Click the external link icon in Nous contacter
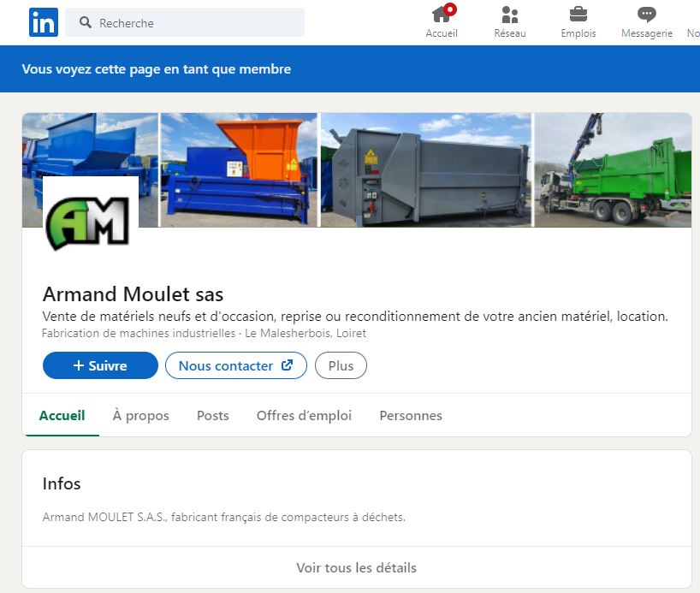 click(287, 365)
